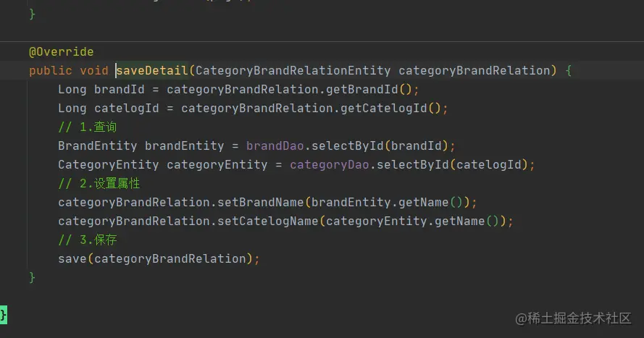Click the 'void' keyword
This screenshot has height=338, width=644.
pos(94,70)
